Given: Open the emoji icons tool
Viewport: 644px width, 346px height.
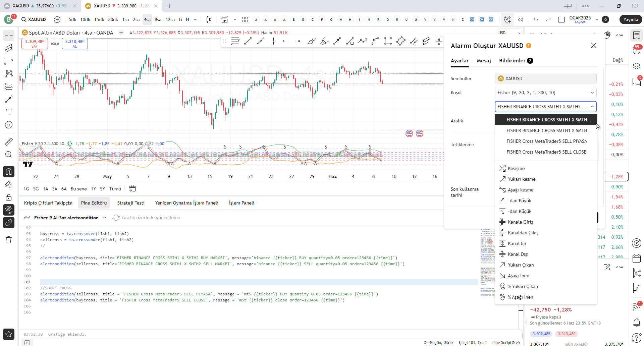Looking at the screenshot, I should point(9,125).
